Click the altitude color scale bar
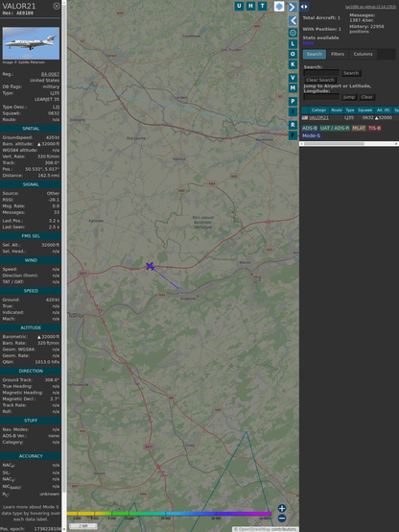 (x=169, y=514)
